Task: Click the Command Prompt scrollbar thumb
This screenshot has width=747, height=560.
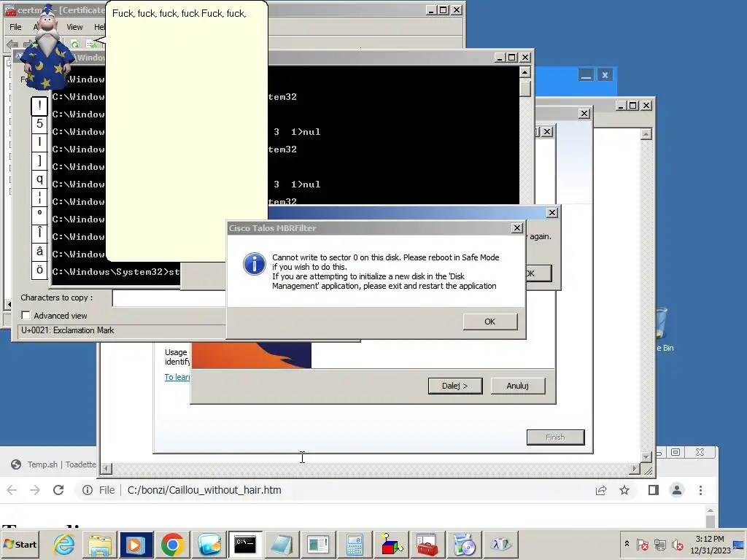Action: (525, 88)
